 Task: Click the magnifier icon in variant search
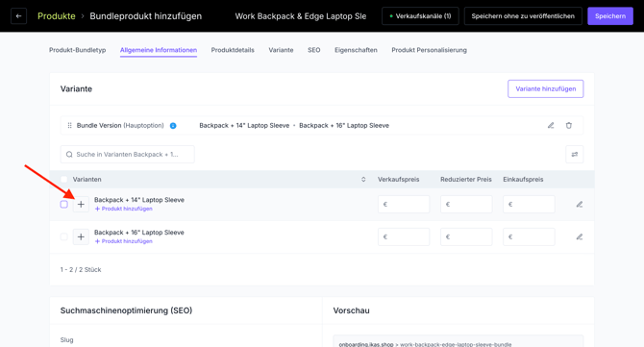[69, 155]
